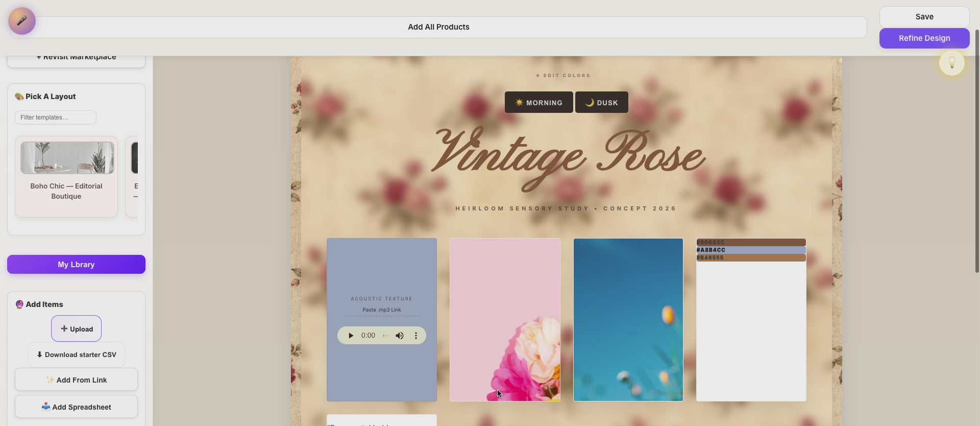This screenshot has height=426, width=980.
Task: Focus the Filter templates field
Action: click(x=56, y=117)
